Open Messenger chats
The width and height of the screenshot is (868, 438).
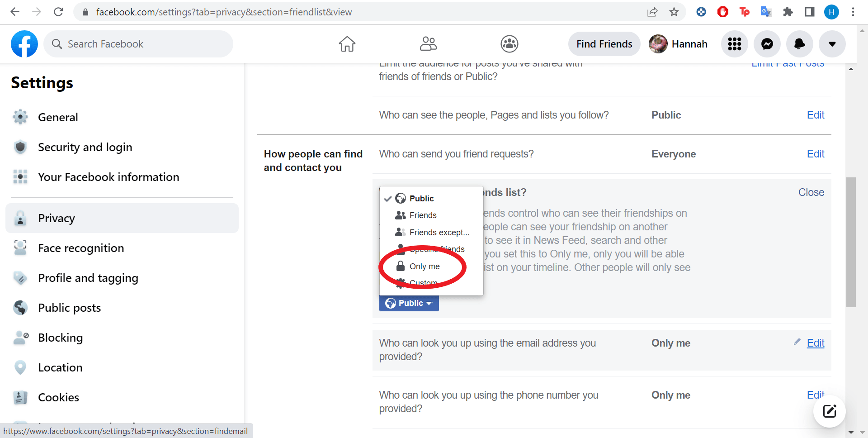coord(767,44)
